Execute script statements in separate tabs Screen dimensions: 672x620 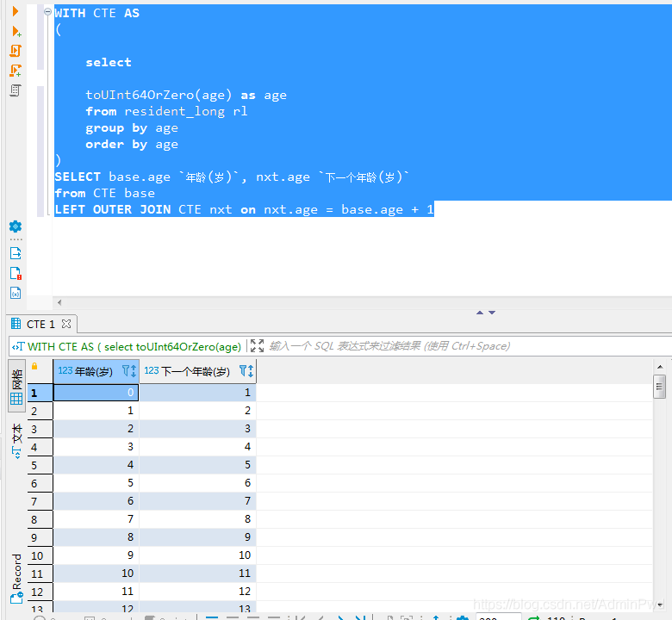16,71
